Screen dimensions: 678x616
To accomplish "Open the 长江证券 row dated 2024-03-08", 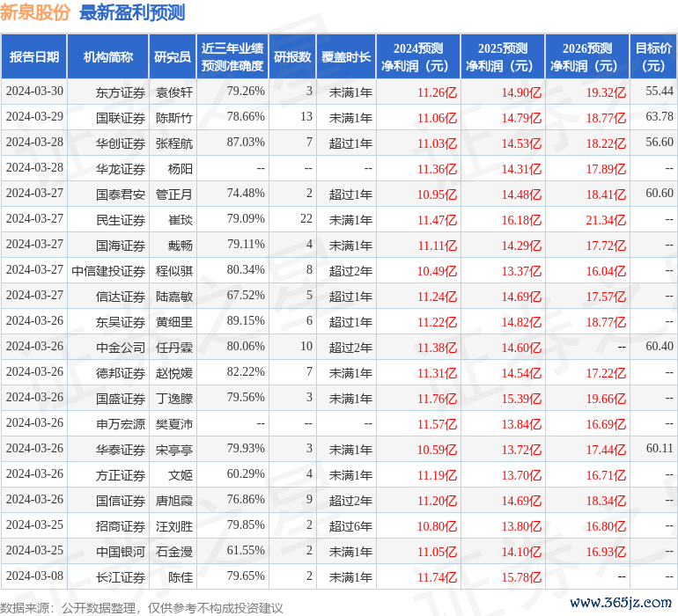I will (121, 577).
